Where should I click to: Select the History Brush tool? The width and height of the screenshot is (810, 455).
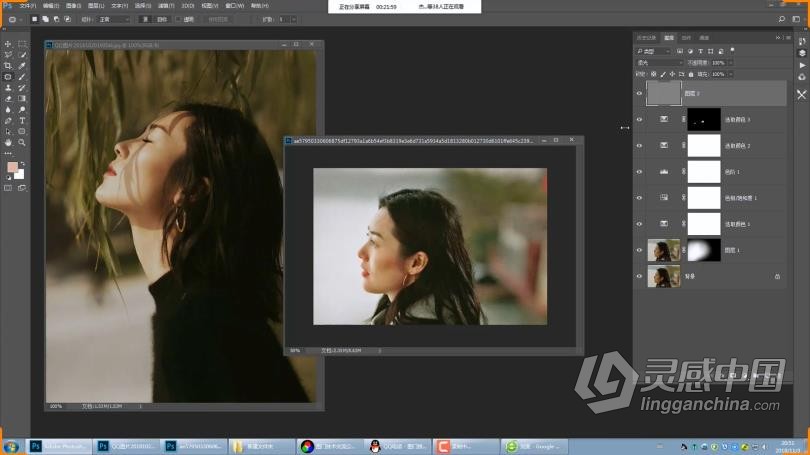tap(22, 88)
